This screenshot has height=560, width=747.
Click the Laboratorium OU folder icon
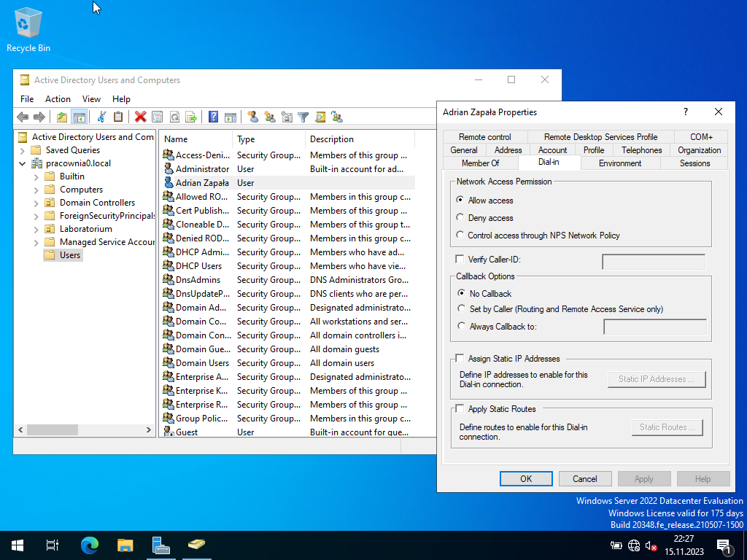click(50, 229)
